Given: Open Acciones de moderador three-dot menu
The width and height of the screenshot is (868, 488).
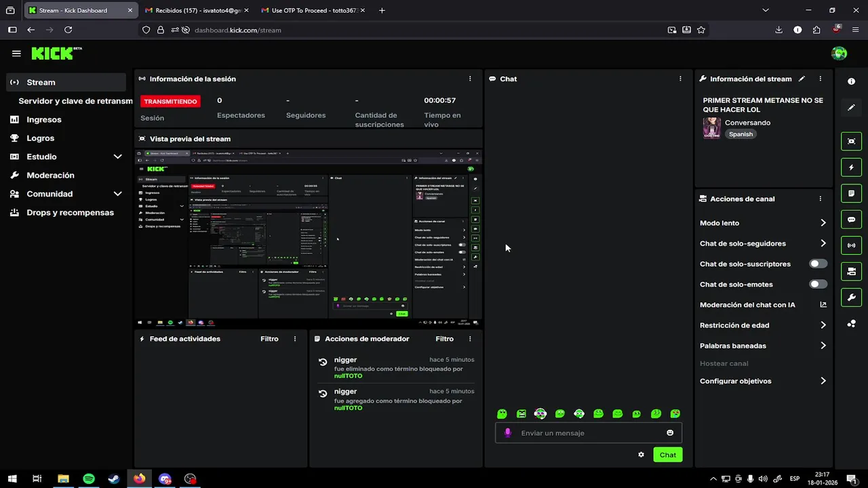Looking at the screenshot, I should pyautogui.click(x=469, y=339).
